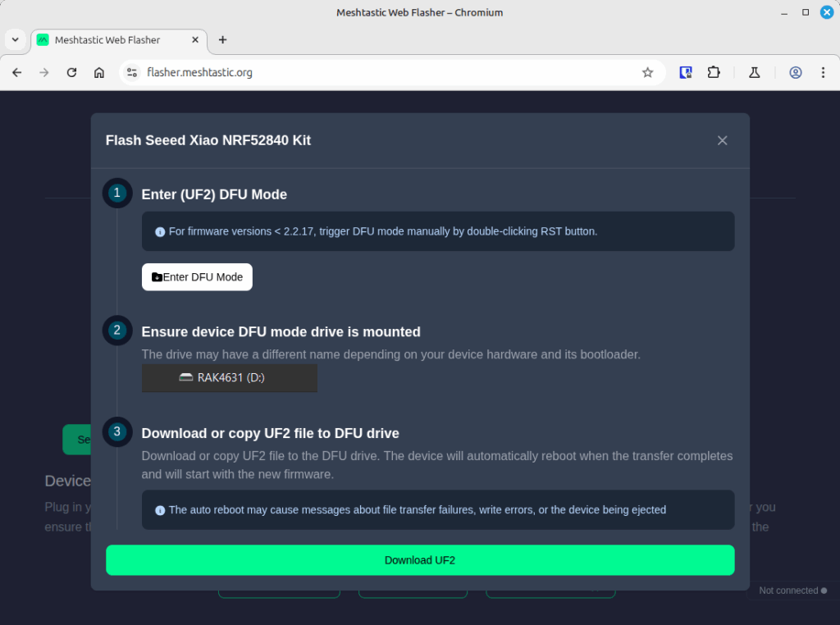
Task: Click the Not connected status indicator
Action: click(793, 591)
